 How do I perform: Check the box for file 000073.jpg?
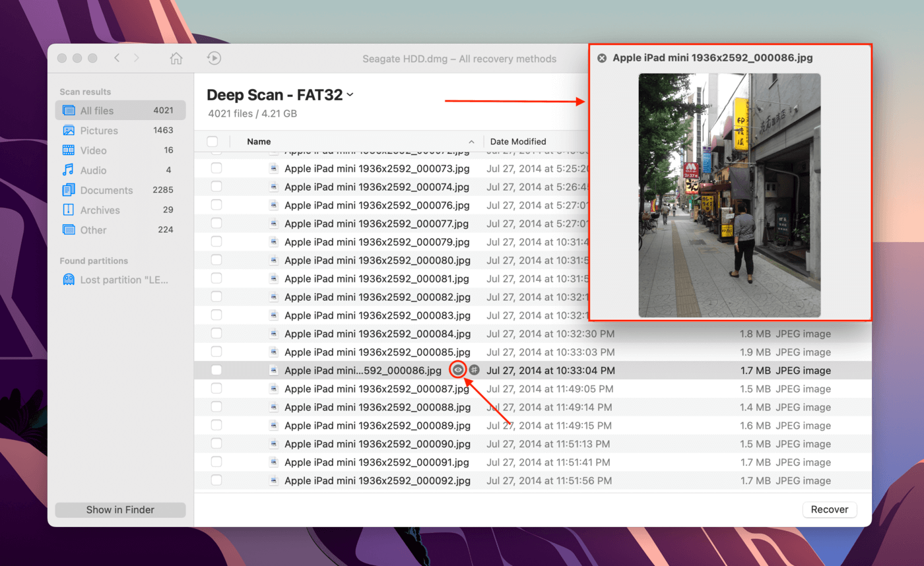pos(216,168)
